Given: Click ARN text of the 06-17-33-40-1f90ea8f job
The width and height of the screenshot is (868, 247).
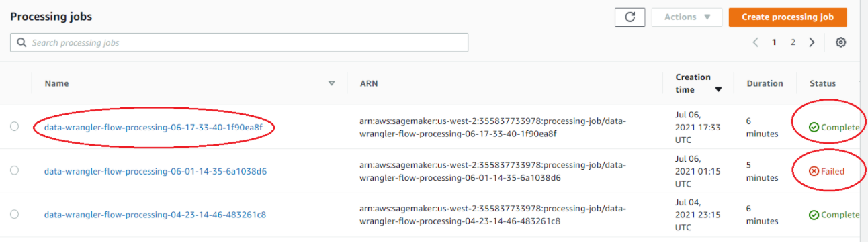Looking at the screenshot, I should coord(492,127).
